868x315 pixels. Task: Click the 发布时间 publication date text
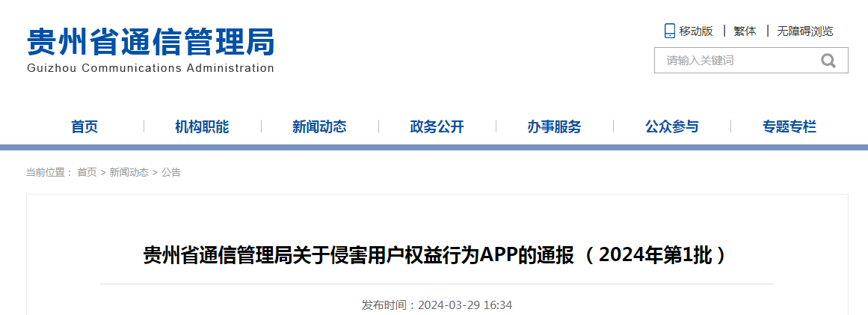(437, 305)
